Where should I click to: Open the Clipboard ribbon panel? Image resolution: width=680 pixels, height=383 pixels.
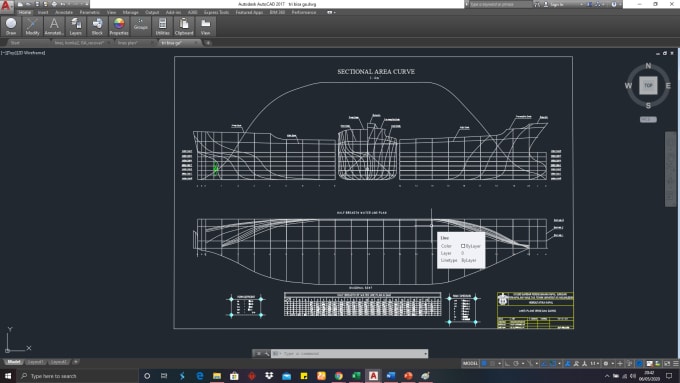pyautogui.click(x=184, y=26)
